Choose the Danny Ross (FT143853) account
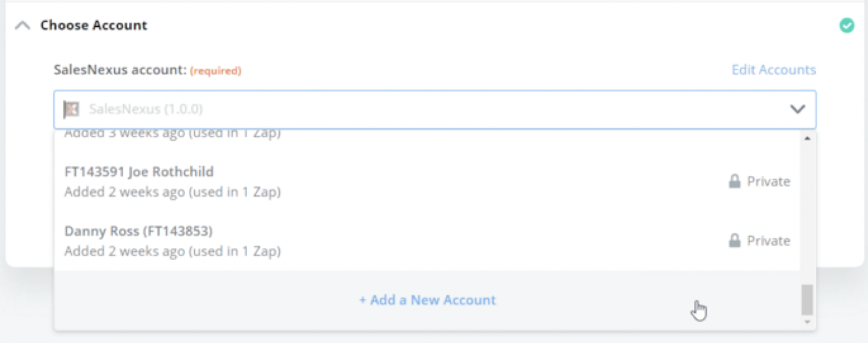The width and height of the screenshot is (868, 347). point(139,231)
